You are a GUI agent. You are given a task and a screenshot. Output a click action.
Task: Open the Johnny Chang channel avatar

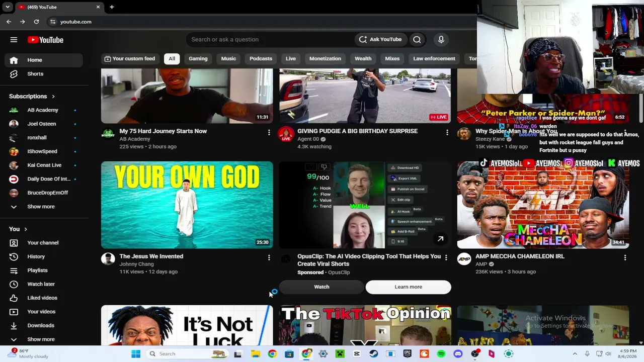tap(108, 259)
